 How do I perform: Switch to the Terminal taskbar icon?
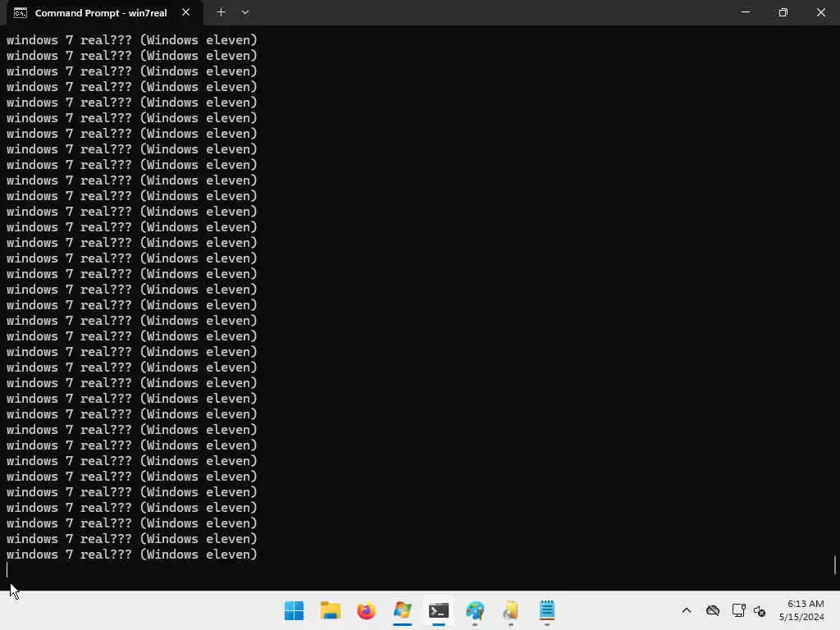pyautogui.click(x=439, y=610)
